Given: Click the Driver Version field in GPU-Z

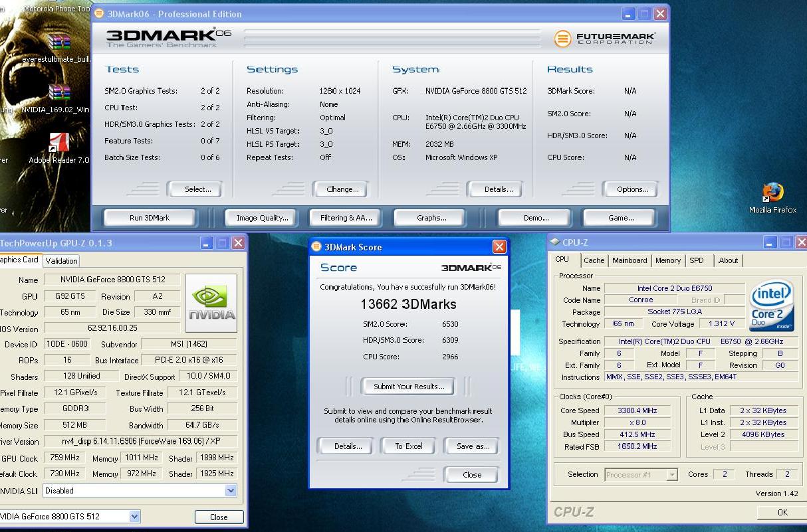Looking at the screenshot, I should point(140,442).
